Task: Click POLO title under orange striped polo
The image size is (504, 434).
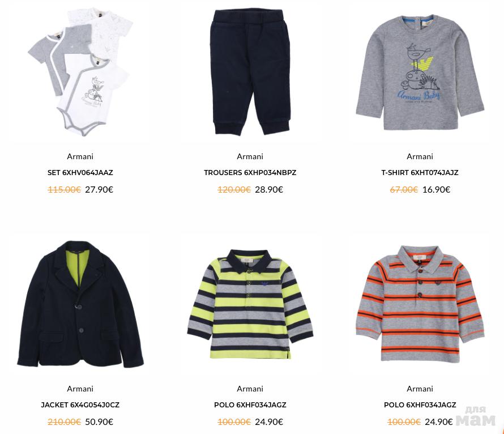Action: coord(420,405)
